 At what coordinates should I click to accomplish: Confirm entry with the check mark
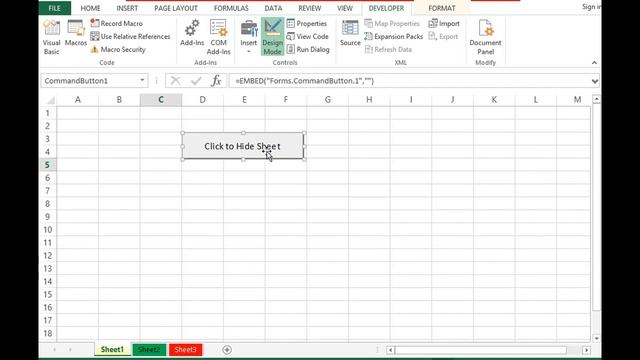(196, 81)
